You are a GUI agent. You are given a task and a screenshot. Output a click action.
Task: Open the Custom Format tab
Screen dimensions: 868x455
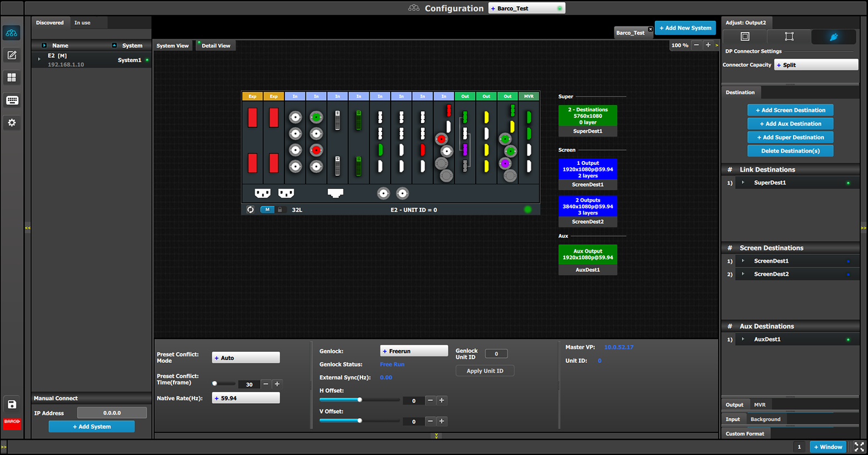(x=745, y=433)
